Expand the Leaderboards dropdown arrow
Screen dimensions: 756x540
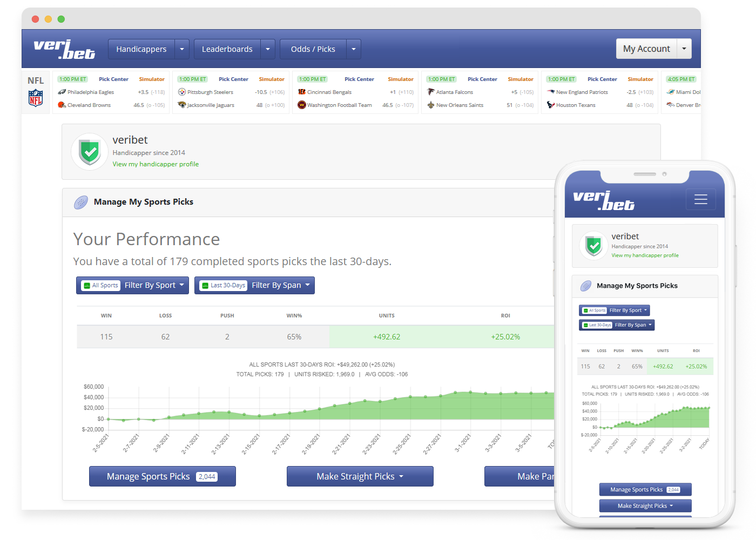click(268, 49)
